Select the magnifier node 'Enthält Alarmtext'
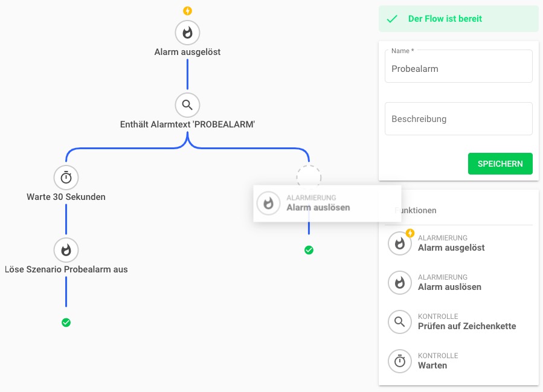Screen dimensions: 543x392 [187, 105]
